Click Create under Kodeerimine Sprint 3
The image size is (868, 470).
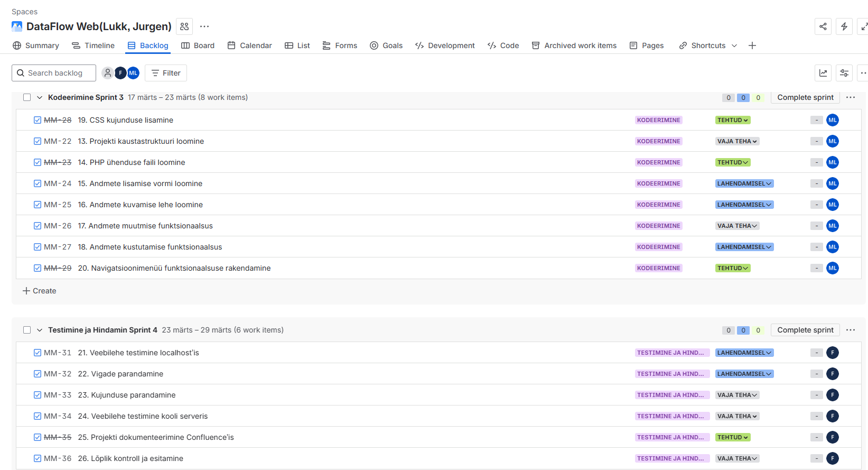pyautogui.click(x=40, y=291)
